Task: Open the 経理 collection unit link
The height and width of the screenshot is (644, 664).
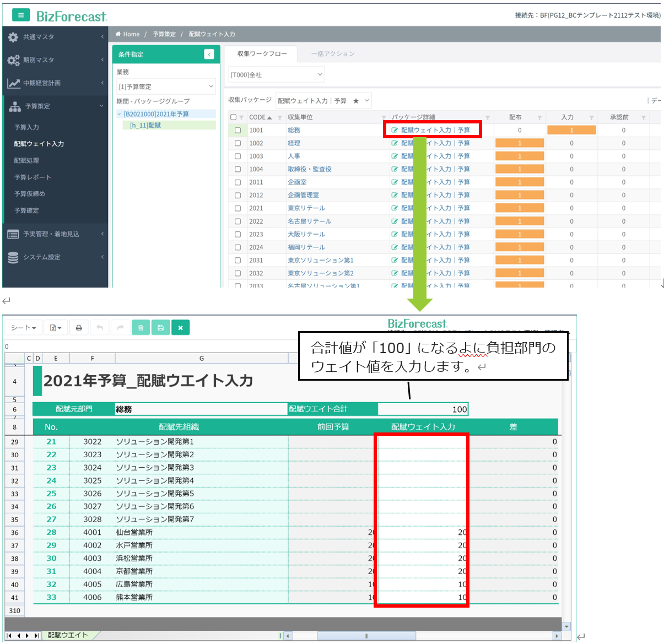Action: [294, 143]
